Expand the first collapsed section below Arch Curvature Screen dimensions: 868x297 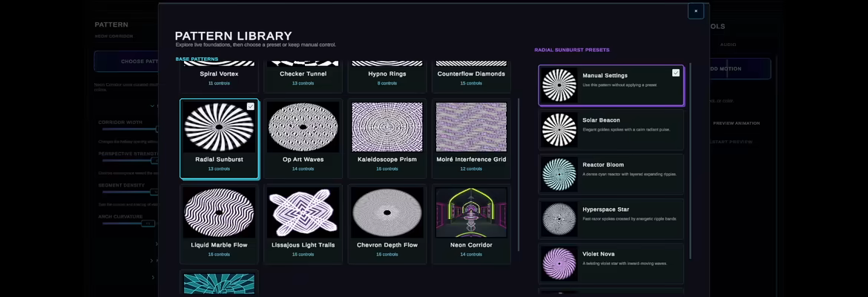[156, 244]
